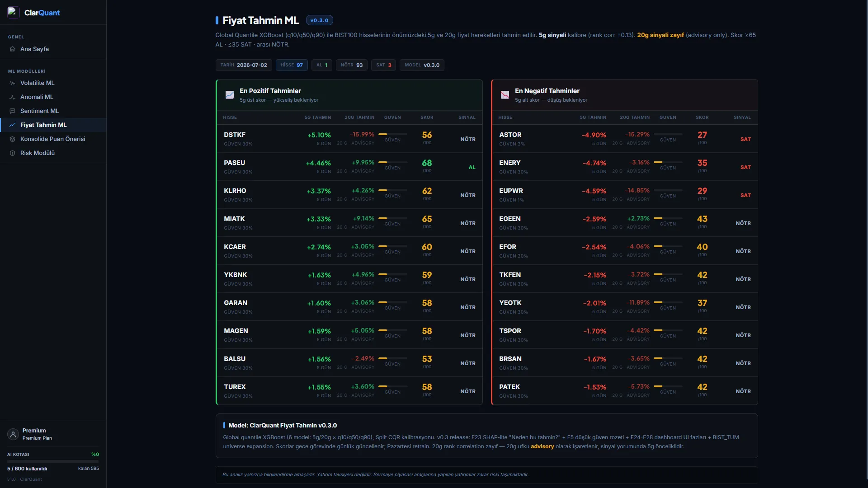Select the EFOR ticker
868x488 pixels.
click(x=508, y=247)
